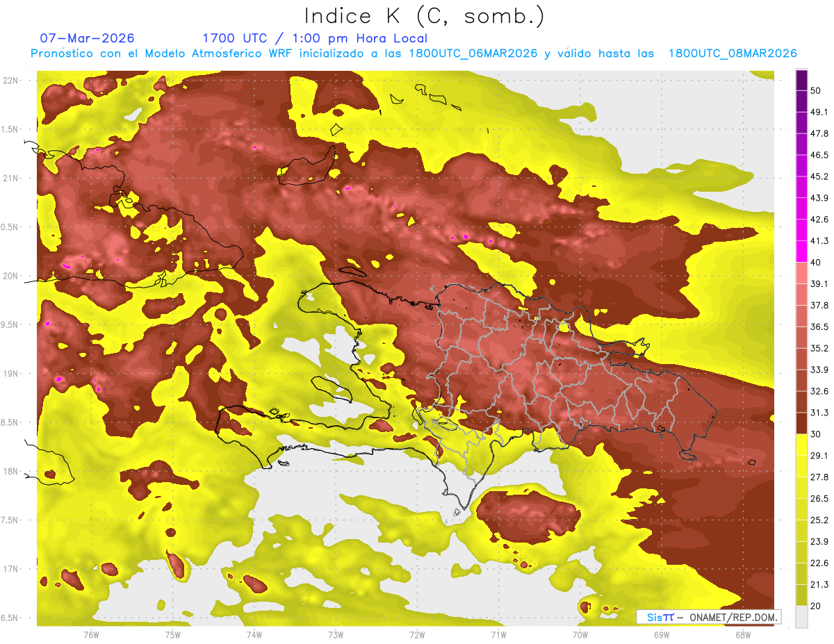Screen dimensions: 834x644
Task: Click the colorbar value "50"
Action: tap(816, 90)
